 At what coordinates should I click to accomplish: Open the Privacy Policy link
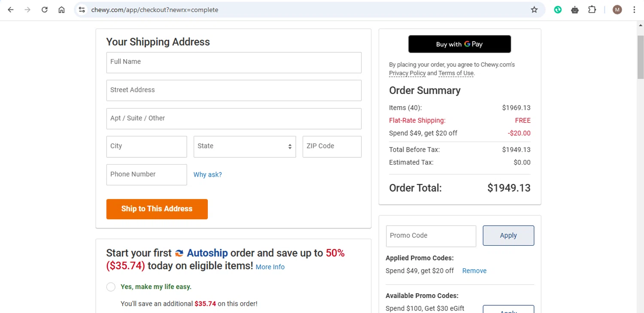click(407, 73)
